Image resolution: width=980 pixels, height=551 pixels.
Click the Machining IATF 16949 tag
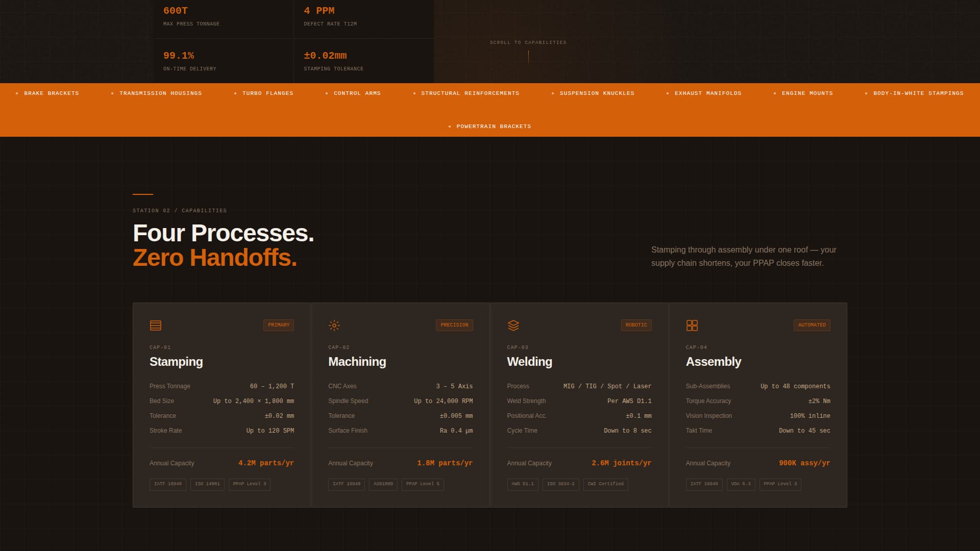coord(347,484)
